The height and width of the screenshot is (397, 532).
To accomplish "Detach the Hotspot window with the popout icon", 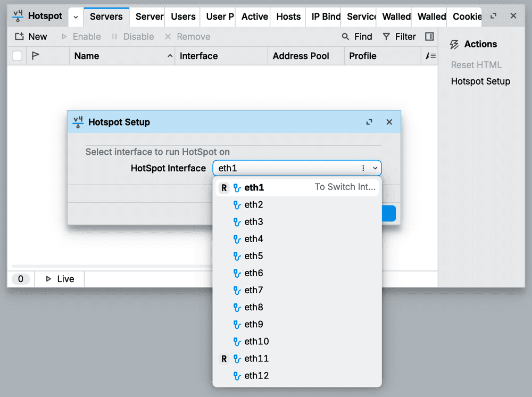I will (493, 15).
